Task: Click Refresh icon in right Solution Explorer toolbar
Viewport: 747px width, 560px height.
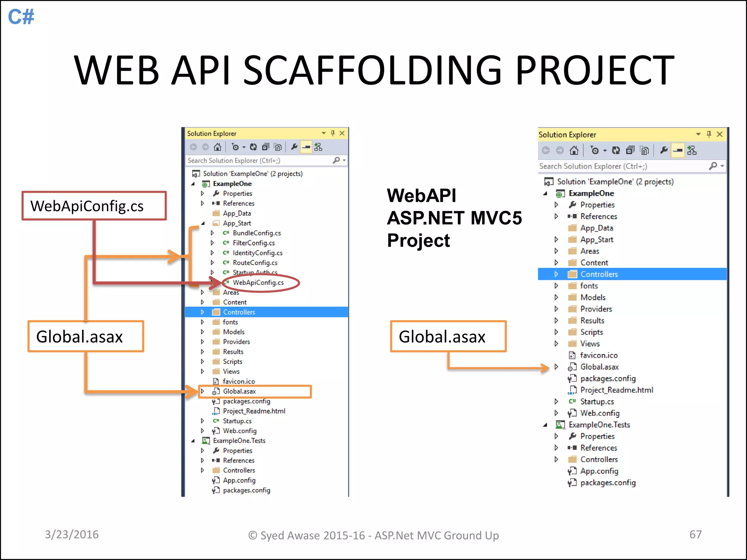Action: click(x=616, y=150)
